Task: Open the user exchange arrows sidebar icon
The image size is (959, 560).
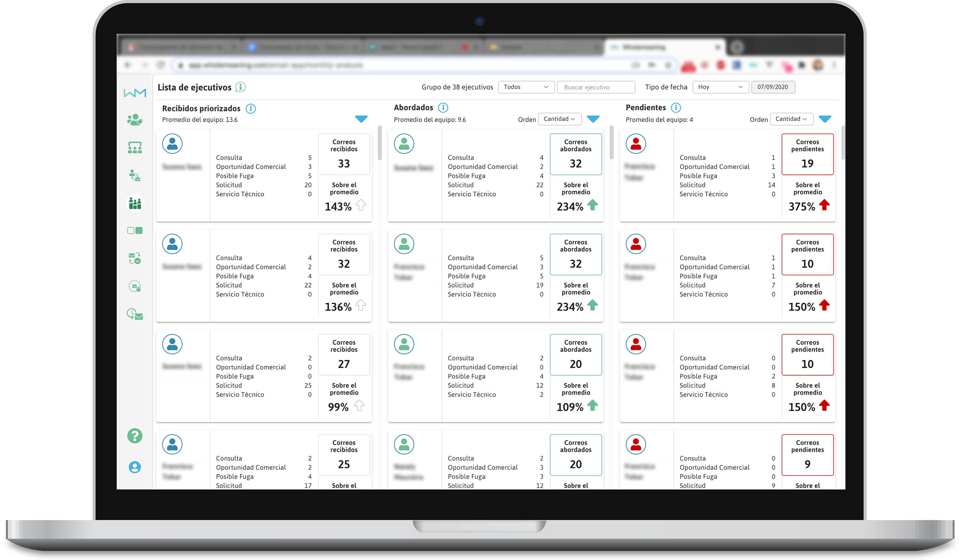Action: click(135, 175)
